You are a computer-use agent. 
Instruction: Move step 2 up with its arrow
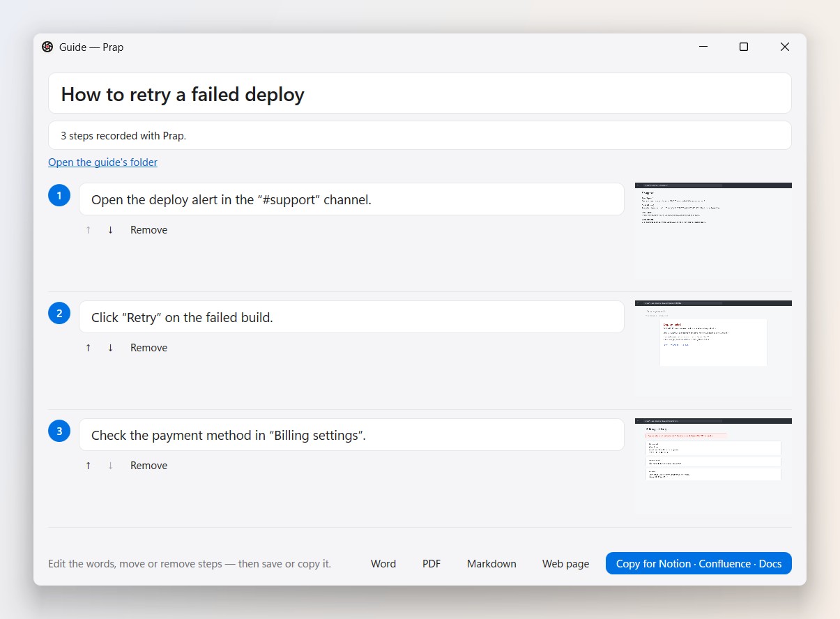[x=88, y=348]
